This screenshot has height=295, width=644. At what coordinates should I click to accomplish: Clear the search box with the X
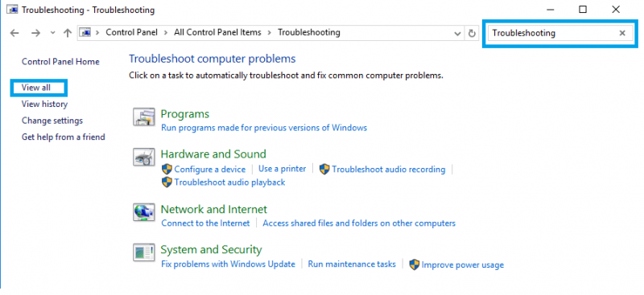pyautogui.click(x=622, y=33)
